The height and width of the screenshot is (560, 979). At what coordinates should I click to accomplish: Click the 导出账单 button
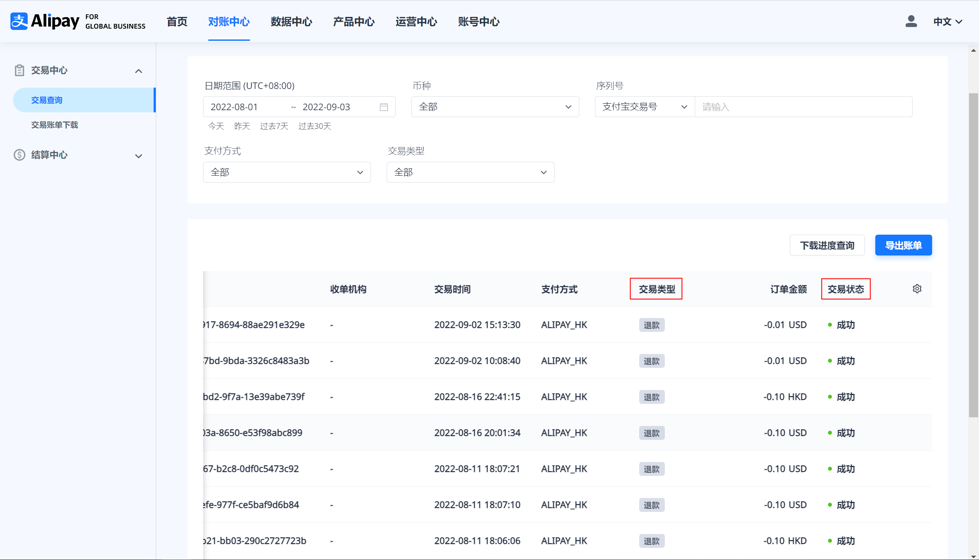pos(903,246)
